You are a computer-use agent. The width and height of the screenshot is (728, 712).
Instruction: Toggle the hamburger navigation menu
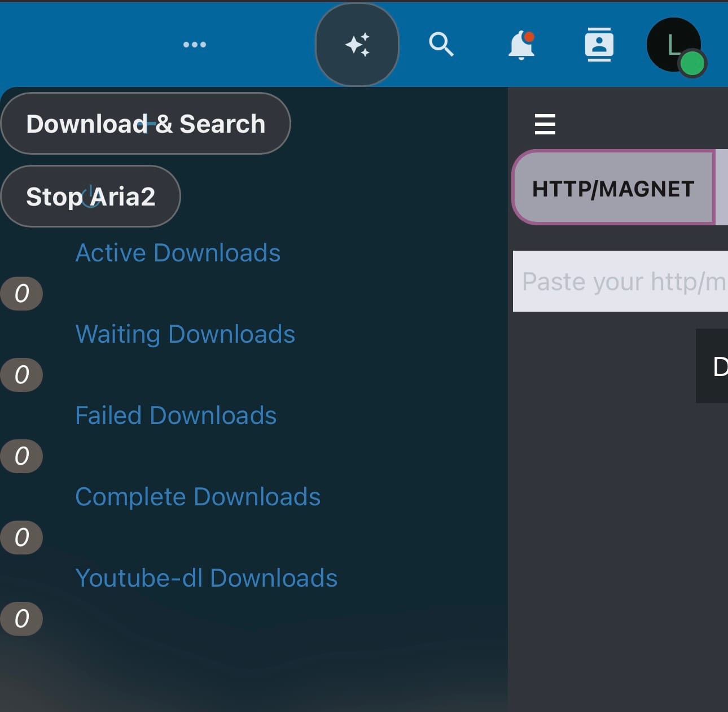click(545, 124)
